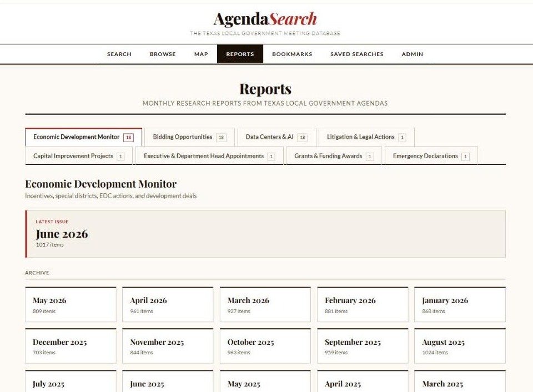Viewport: 533px width, 392px height.
Task: Open the latest issue June 2026
Action: pyautogui.click(x=265, y=234)
